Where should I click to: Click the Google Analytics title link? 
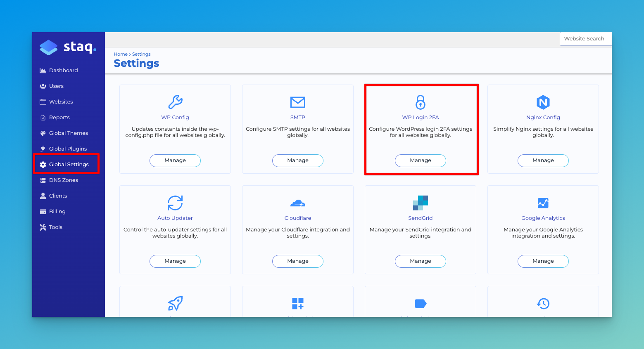(x=543, y=218)
